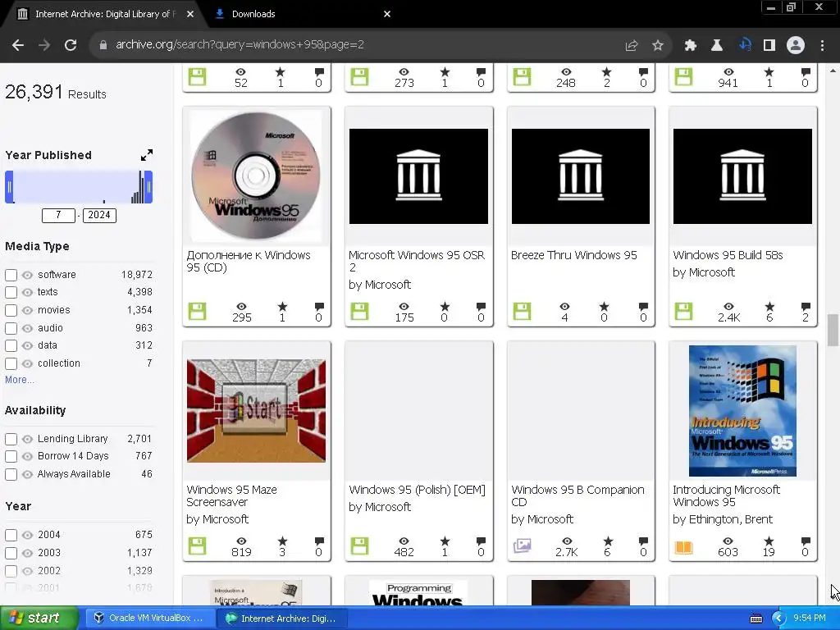This screenshot has height=630, width=840.
Task: Click the start year input field showing 7
Action: (58, 216)
